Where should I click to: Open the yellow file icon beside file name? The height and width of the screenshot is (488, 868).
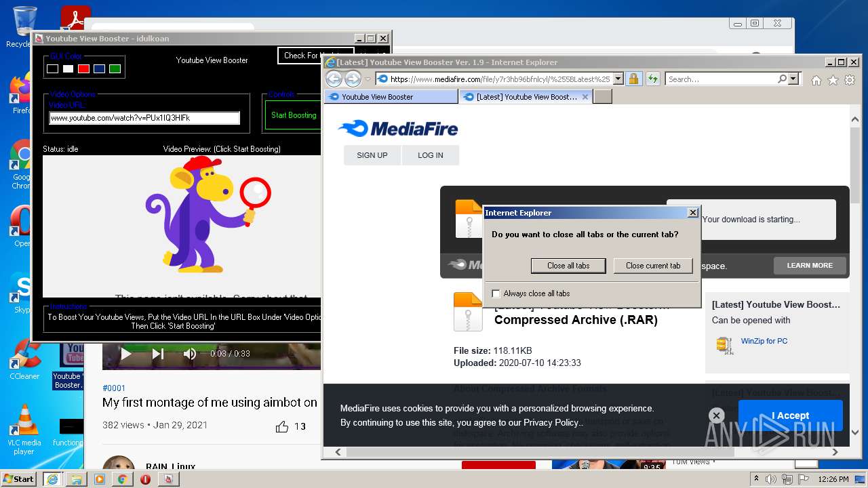(468, 312)
